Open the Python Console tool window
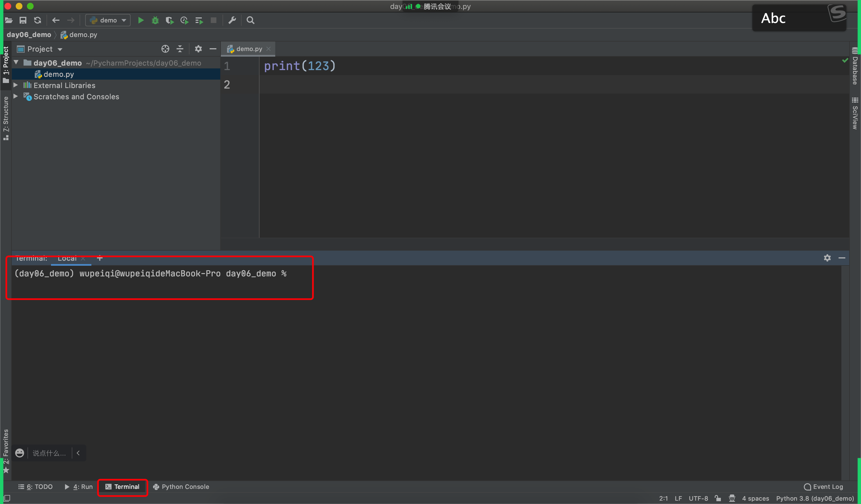The height and width of the screenshot is (504, 861). 181,487
